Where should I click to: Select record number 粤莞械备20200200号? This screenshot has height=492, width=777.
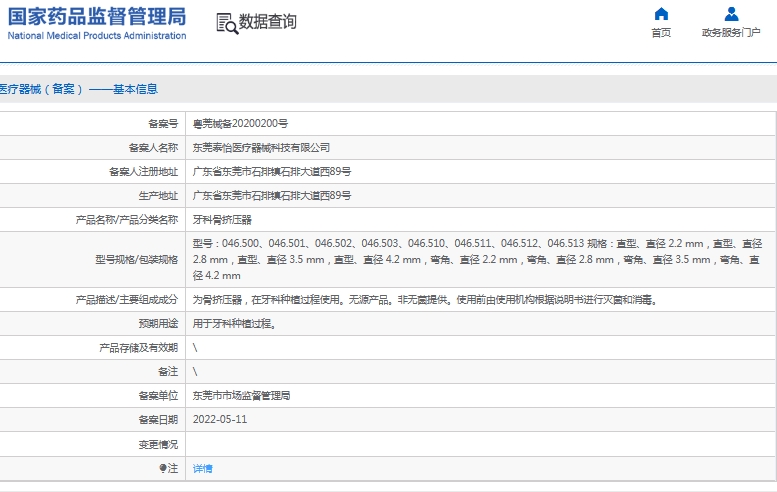click(x=240, y=124)
